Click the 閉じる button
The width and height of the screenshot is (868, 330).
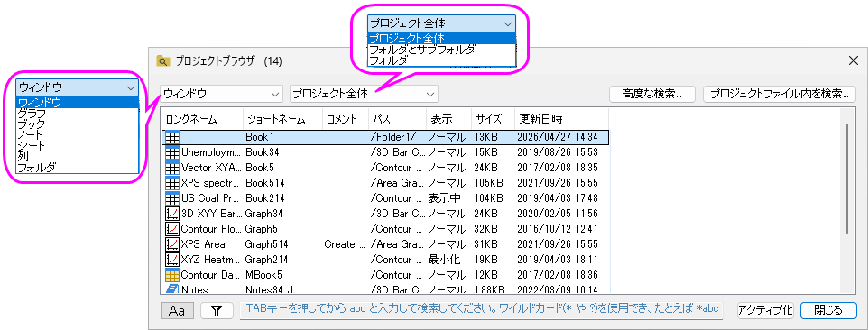[828, 311]
